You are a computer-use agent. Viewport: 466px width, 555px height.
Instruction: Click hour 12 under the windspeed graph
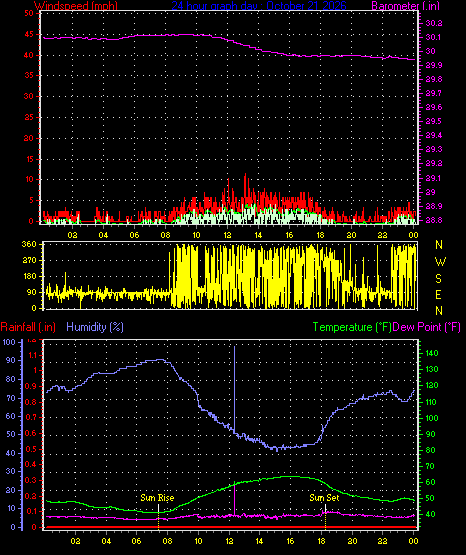(x=227, y=235)
